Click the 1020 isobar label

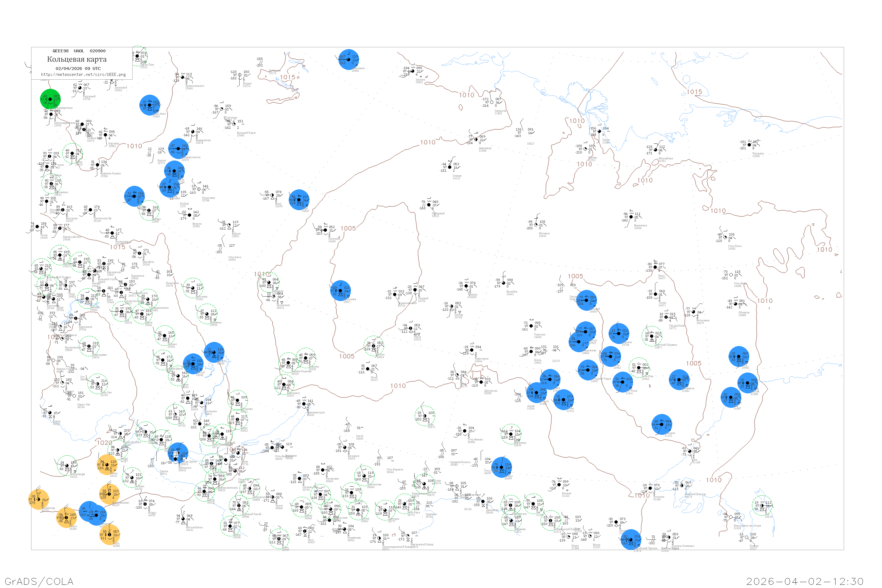(x=104, y=442)
